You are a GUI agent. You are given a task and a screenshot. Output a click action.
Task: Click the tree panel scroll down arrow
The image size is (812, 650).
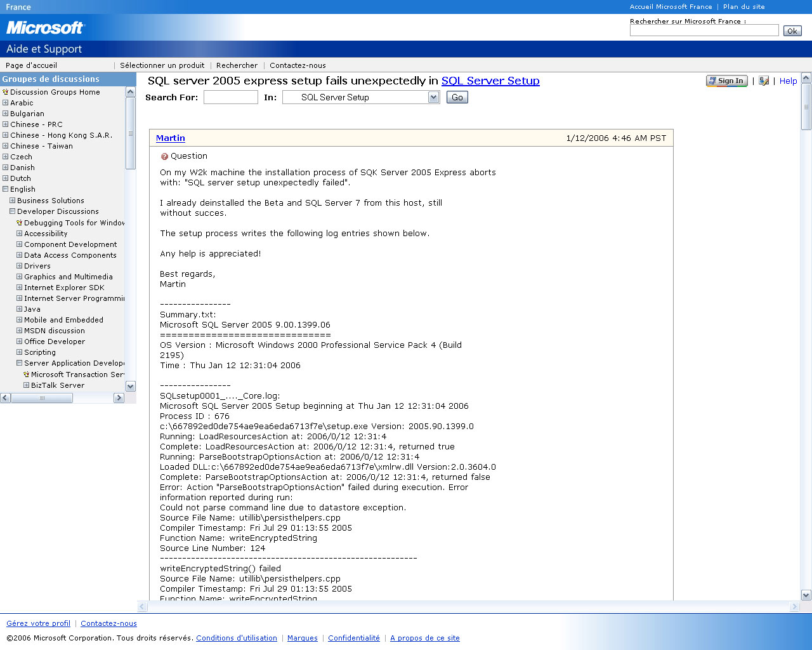click(131, 387)
